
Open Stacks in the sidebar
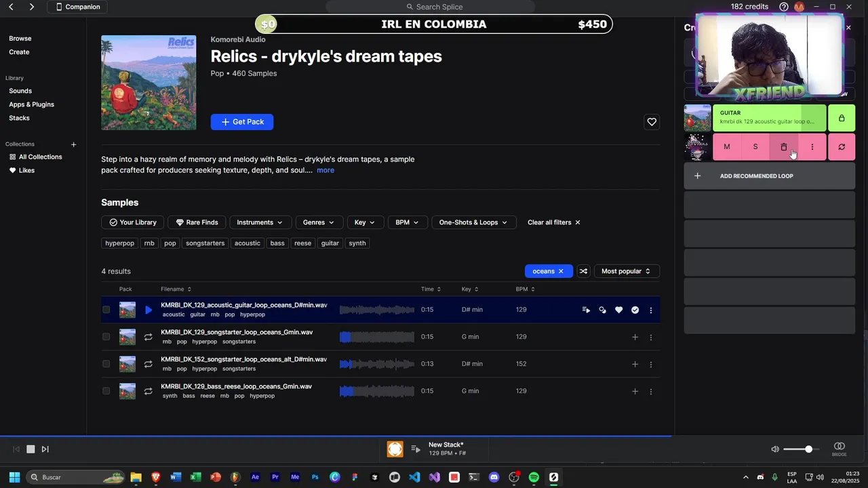[x=19, y=118]
